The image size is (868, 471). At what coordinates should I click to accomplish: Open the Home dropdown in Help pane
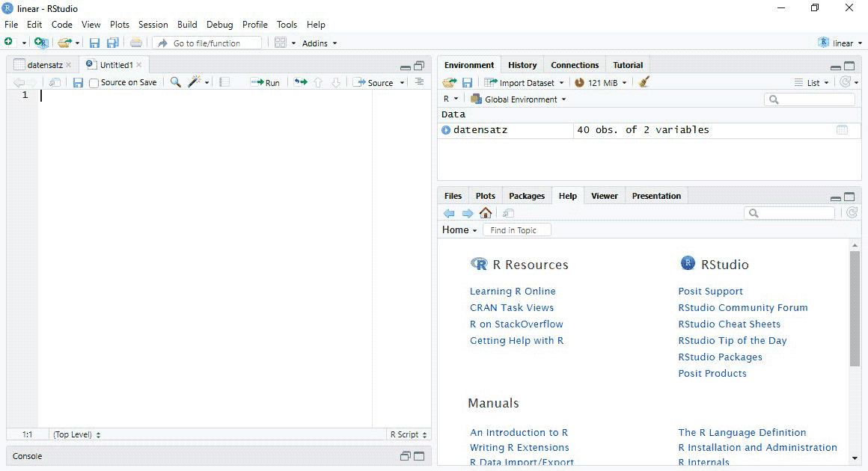[459, 230]
